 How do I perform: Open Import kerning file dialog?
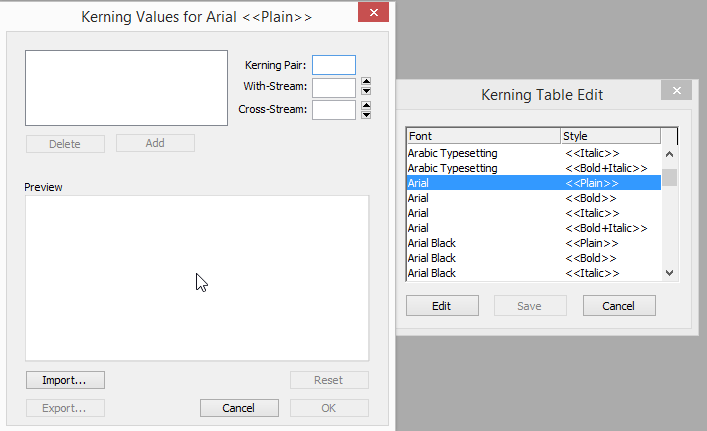(x=65, y=380)
